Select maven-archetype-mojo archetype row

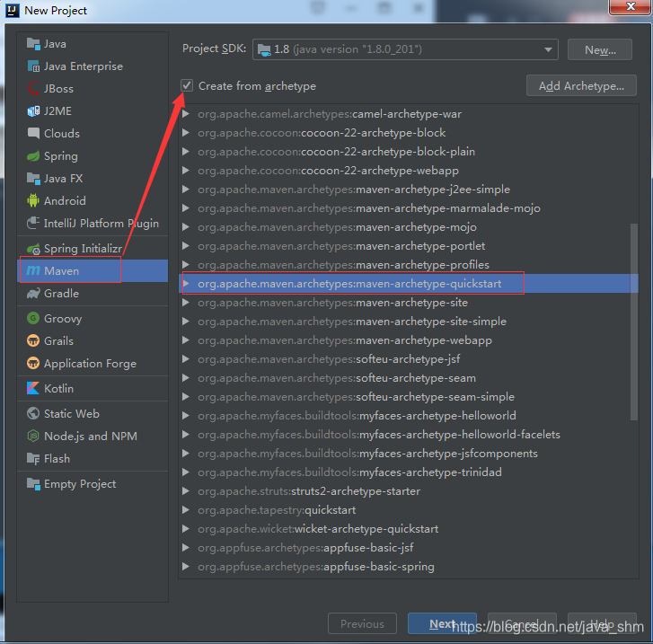tap(409, 227)
